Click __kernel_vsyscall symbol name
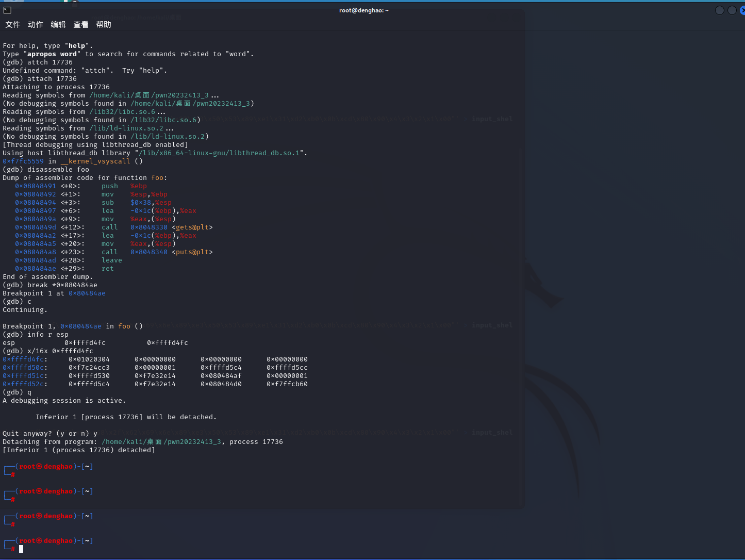745x560 pixels. [95, 161]
